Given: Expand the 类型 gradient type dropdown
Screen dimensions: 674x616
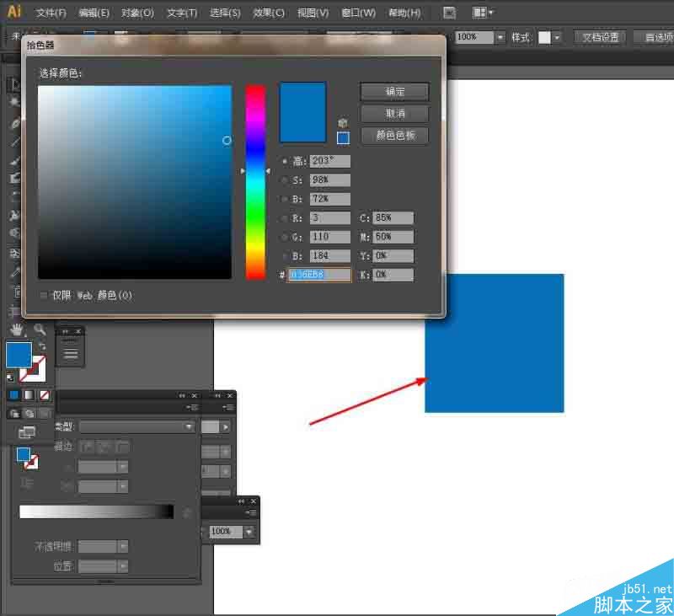Looking at the screenshot, I should click(188, 427).
